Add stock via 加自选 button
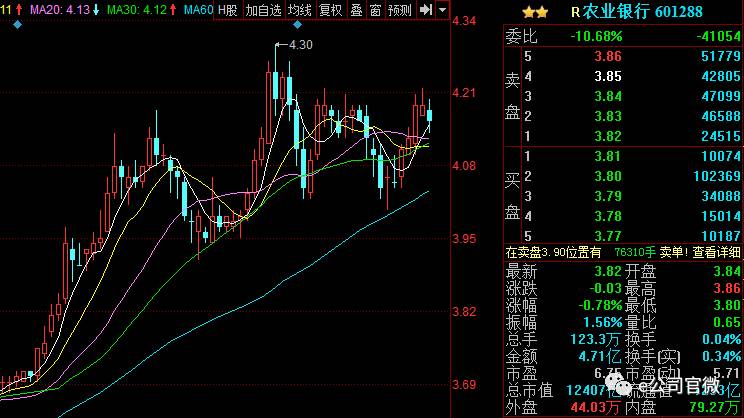This screenshot has height=418, width=744. [263, 10]
